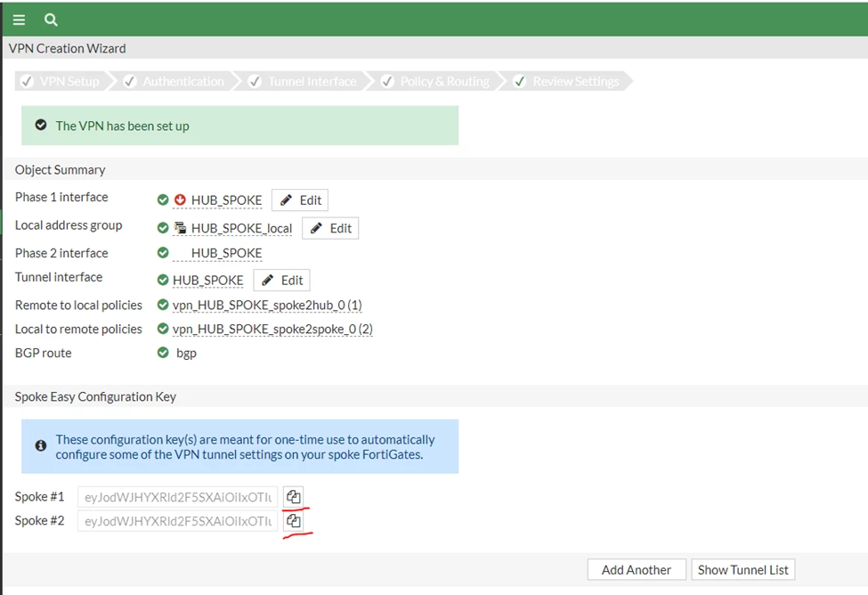Go to the Review Settings wizard step
Screen dimensions: 868x595
[567, 81]
